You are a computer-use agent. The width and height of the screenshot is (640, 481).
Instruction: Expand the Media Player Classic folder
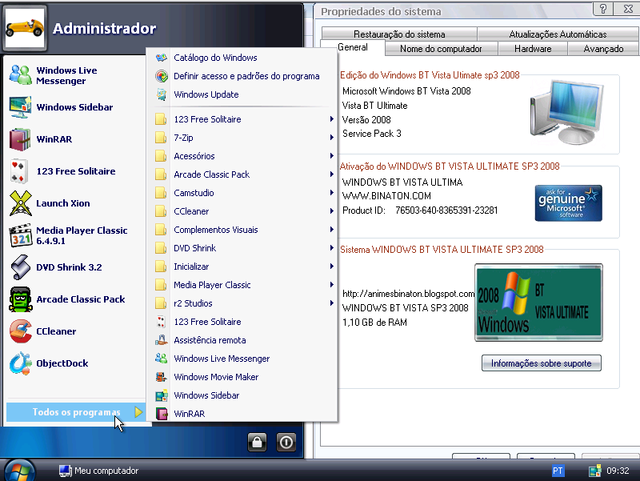[242, 285]
